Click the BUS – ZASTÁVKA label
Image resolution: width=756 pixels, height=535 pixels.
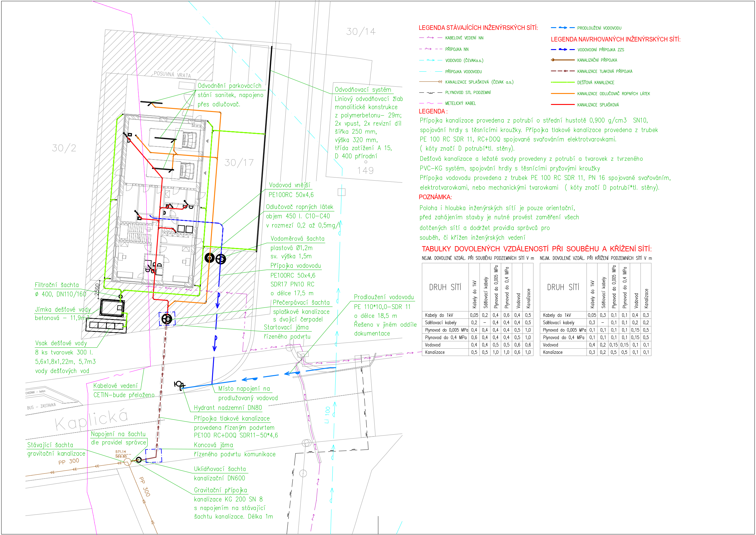click(41, 407)
